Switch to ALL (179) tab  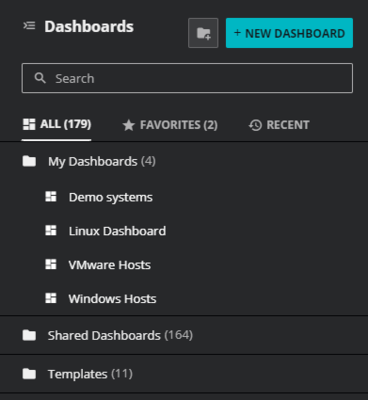(x=57, y=125)
